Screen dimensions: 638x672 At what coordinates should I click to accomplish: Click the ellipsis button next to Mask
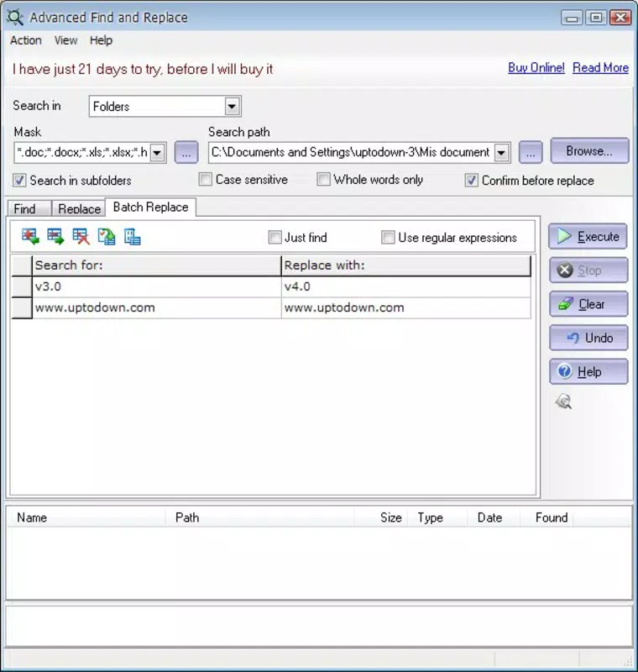point(186,153)
